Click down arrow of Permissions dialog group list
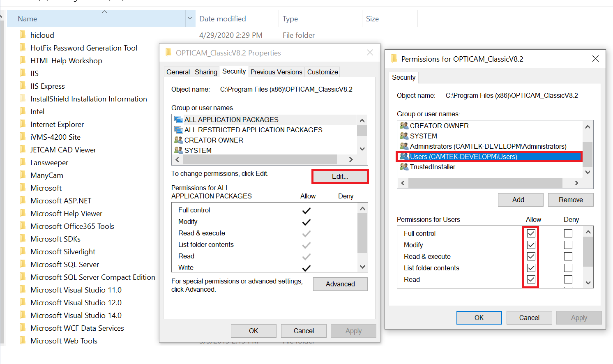Viewport: 613px width, 364px height. 588,172
